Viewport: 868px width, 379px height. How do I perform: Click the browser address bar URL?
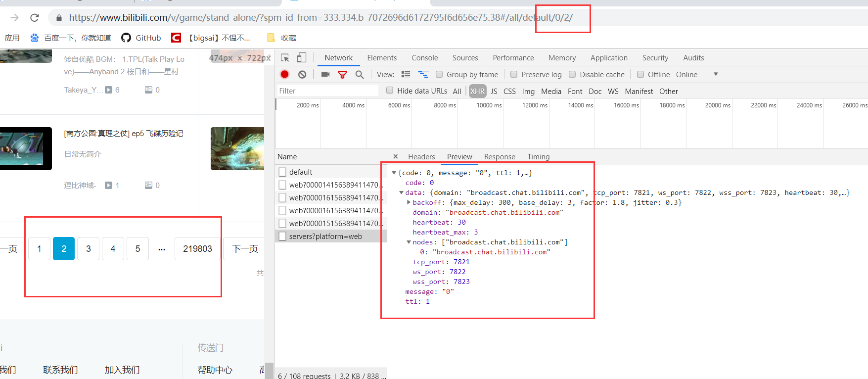[x=320, y=18]
